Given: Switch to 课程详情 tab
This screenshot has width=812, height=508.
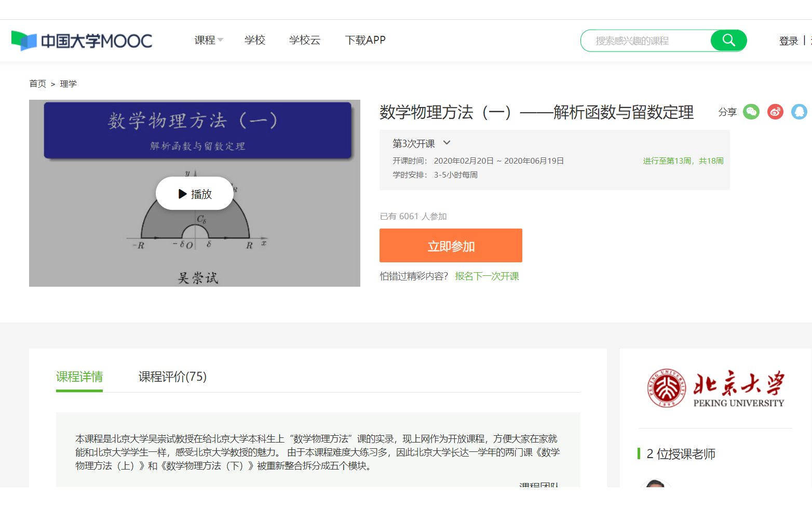Looking at the screenshot, I should pos(79,377).
